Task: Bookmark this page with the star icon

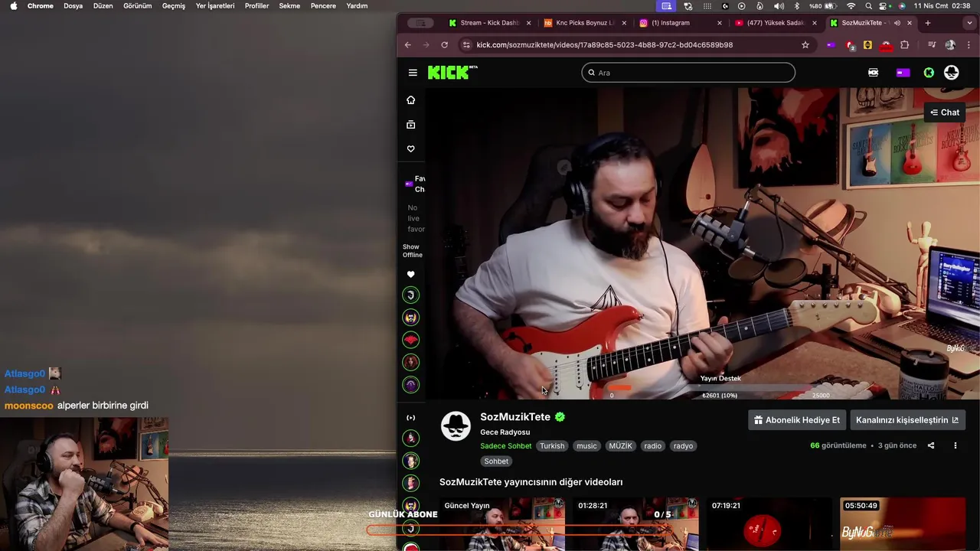Action: tap(805, 45)
